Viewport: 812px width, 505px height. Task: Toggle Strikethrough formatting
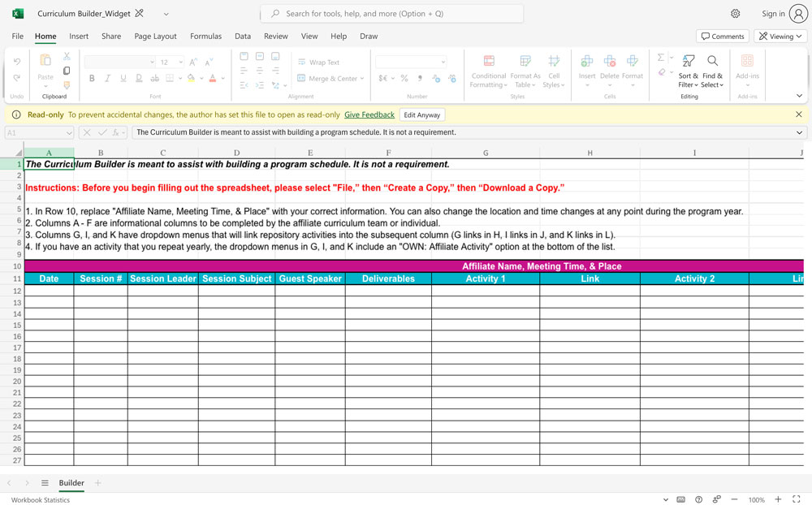[x=154, y=78]
